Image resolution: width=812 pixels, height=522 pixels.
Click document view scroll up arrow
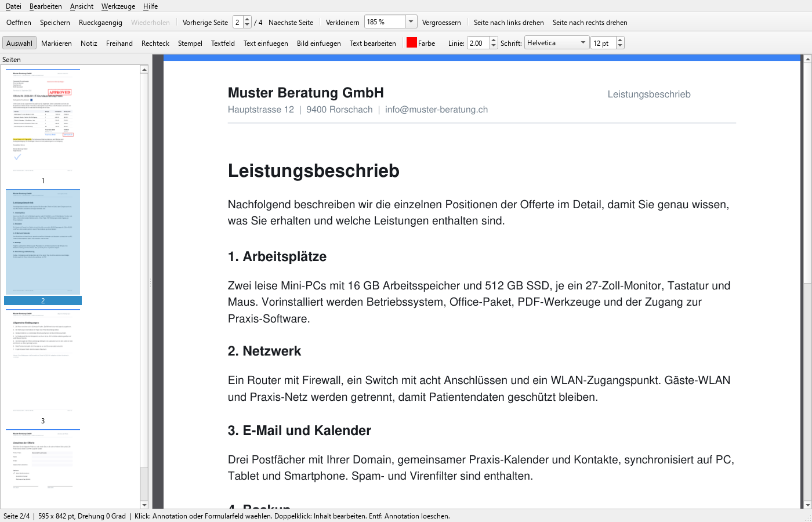point(807,59)
